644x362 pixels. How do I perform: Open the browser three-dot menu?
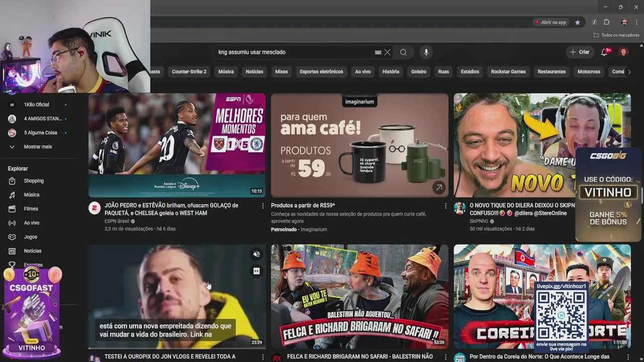(x=636, y=22)
